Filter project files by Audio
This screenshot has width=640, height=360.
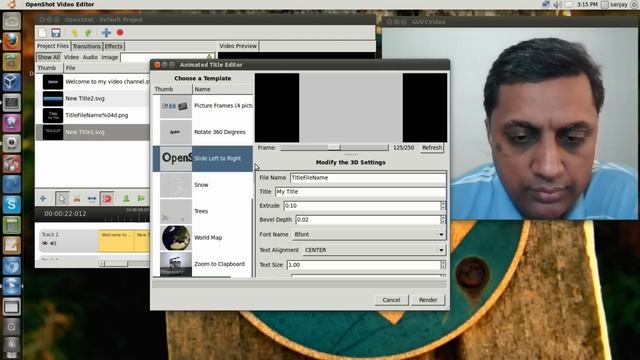[90, 57]
